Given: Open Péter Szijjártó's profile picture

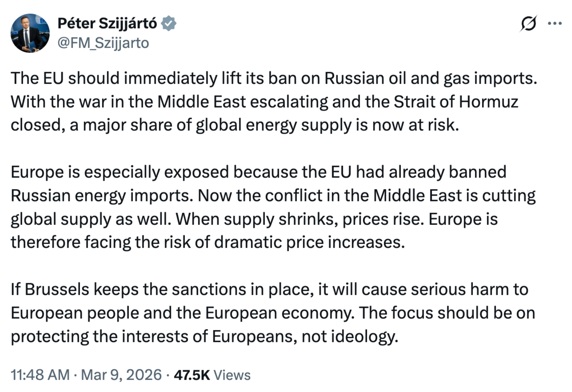Looking at the screenshot, I should 29,33.
